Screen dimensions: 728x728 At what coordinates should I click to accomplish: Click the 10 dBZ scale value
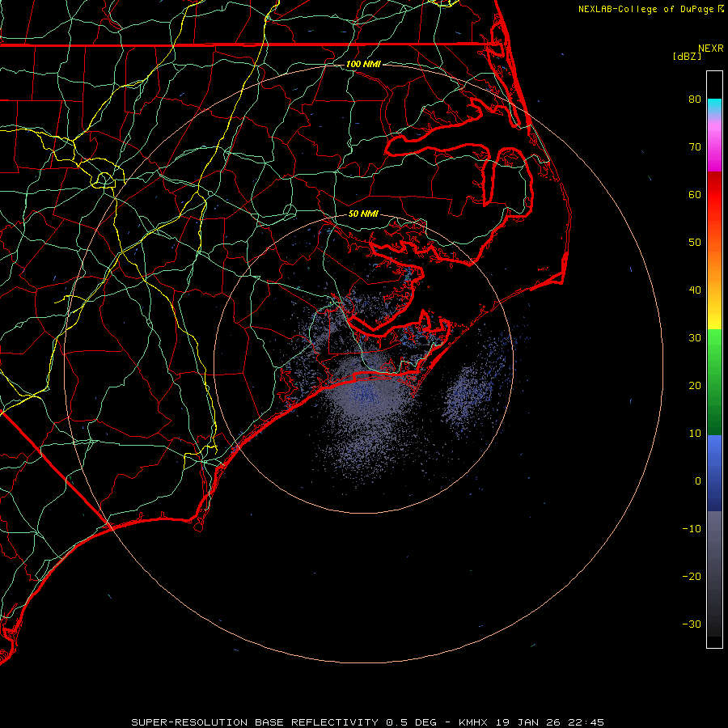point(695,434)
